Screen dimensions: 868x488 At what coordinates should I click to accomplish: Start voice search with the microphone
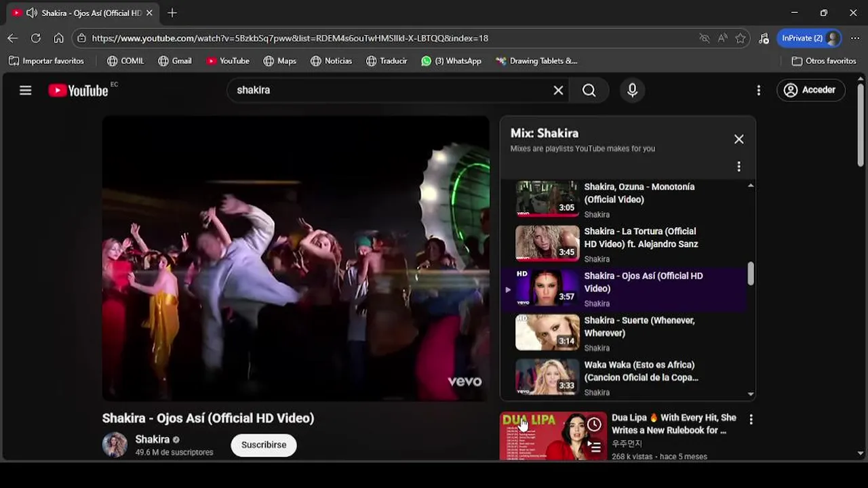[633, 90]
